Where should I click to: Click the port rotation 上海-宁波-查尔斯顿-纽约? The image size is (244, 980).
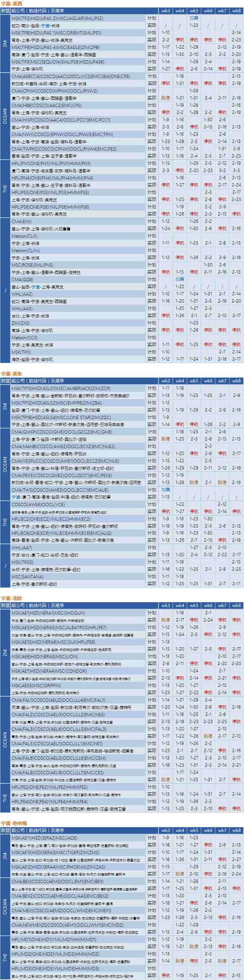click(x=34, y=584)
